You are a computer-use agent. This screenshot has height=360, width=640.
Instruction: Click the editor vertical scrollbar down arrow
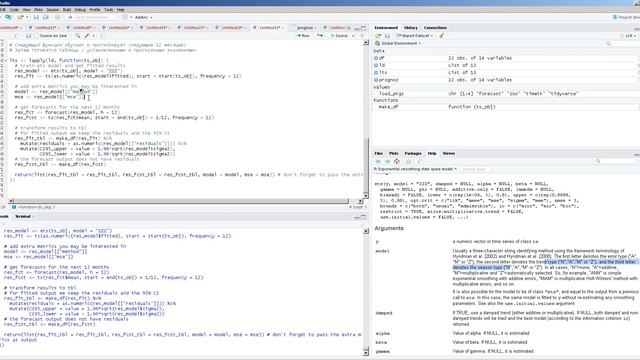(x=366, y=196)
